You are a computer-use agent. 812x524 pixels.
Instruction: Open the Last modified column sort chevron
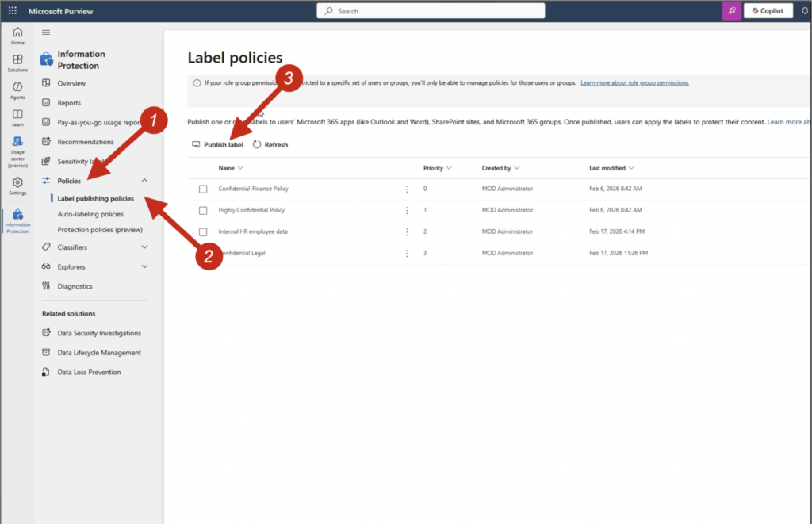pos(631,168)
